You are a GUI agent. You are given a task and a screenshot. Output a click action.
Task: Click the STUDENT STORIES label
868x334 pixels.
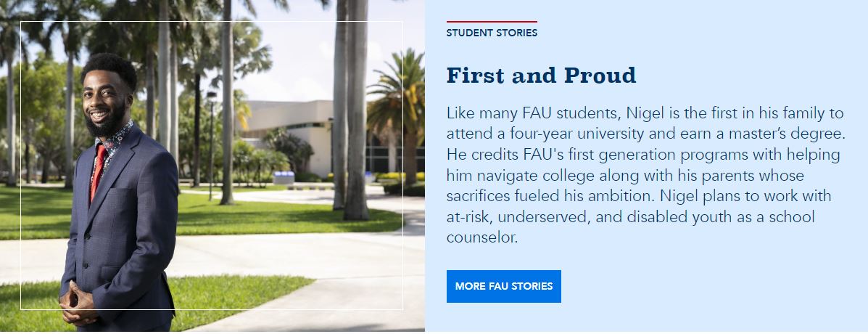tap(492, 33)
